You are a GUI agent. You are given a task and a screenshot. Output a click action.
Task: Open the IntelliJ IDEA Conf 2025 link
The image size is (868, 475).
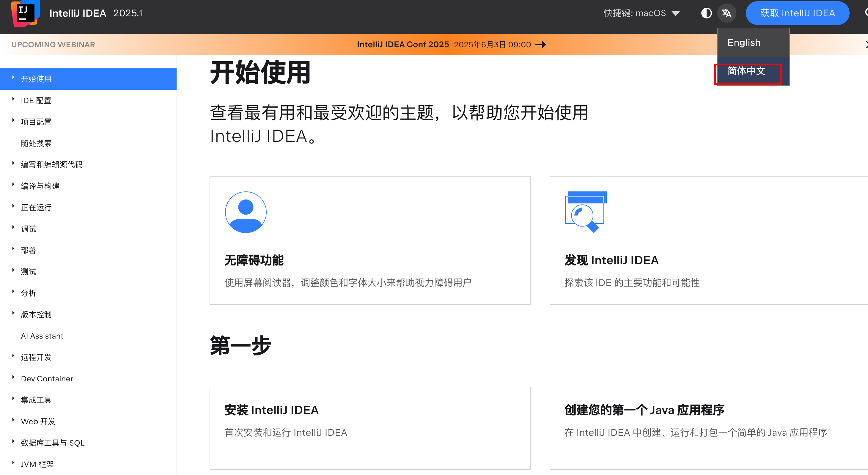coord(403,45)
